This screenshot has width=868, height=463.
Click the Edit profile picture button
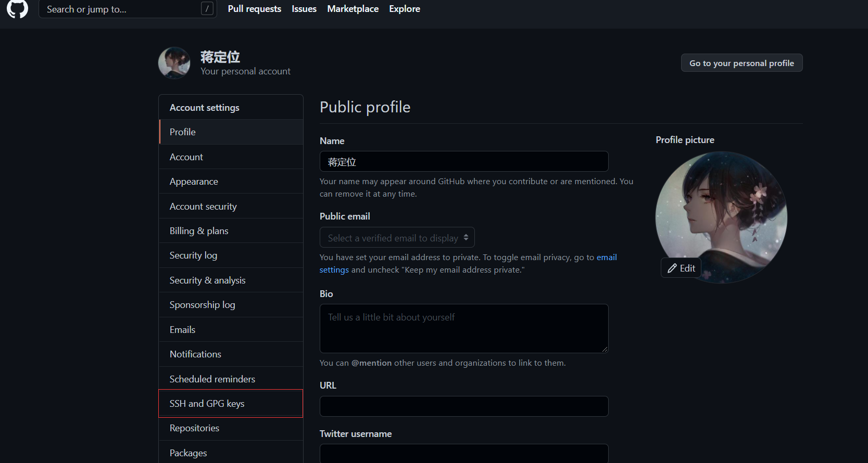point(681,268)
